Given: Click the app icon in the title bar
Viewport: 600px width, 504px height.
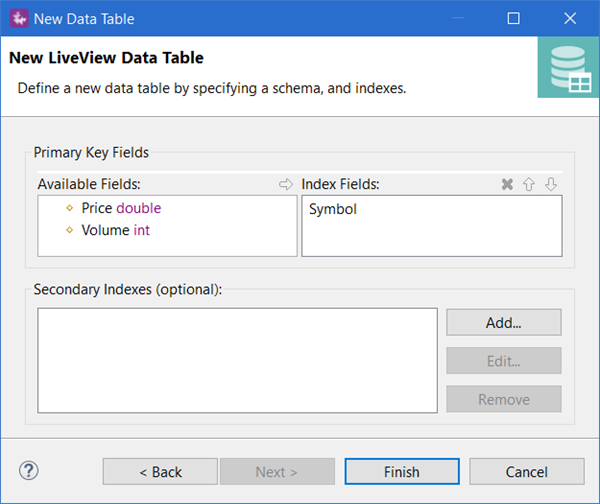Looking at the screenshot, I should [x=17, y=18].
